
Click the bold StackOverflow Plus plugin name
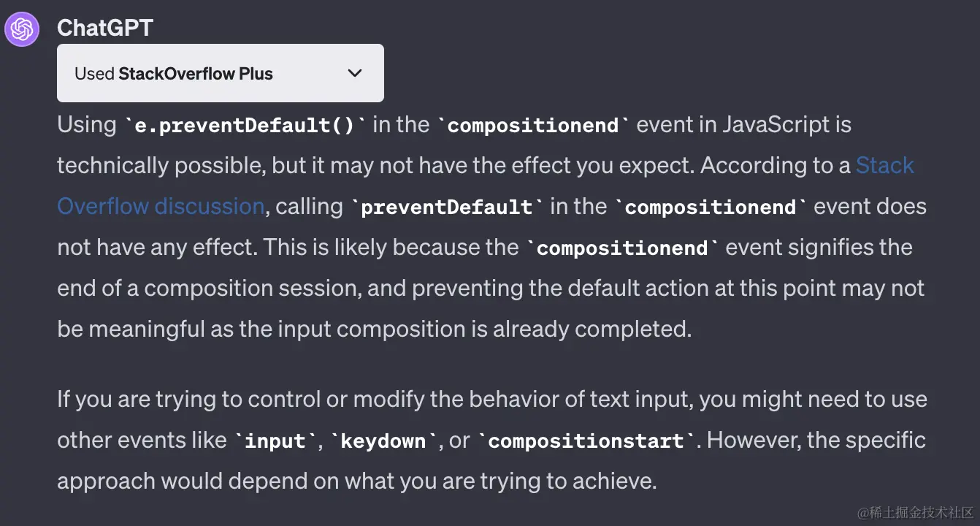[196, 74]
